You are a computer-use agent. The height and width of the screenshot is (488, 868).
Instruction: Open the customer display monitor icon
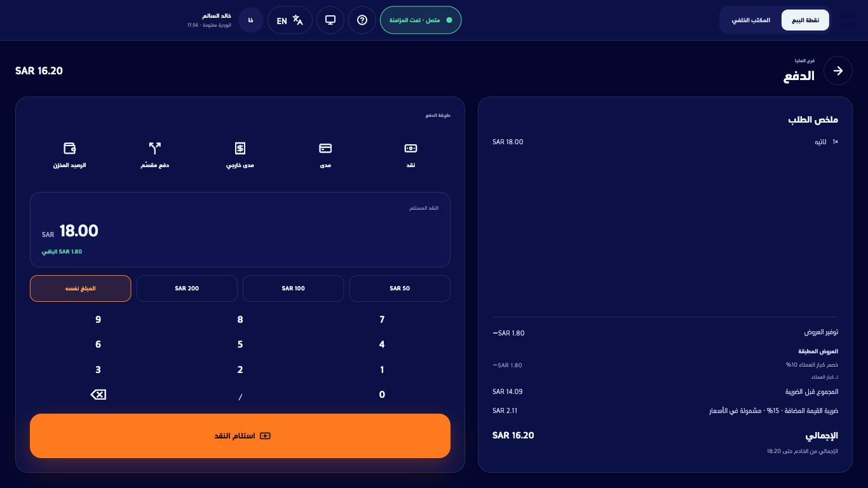[x=330, y=20]
